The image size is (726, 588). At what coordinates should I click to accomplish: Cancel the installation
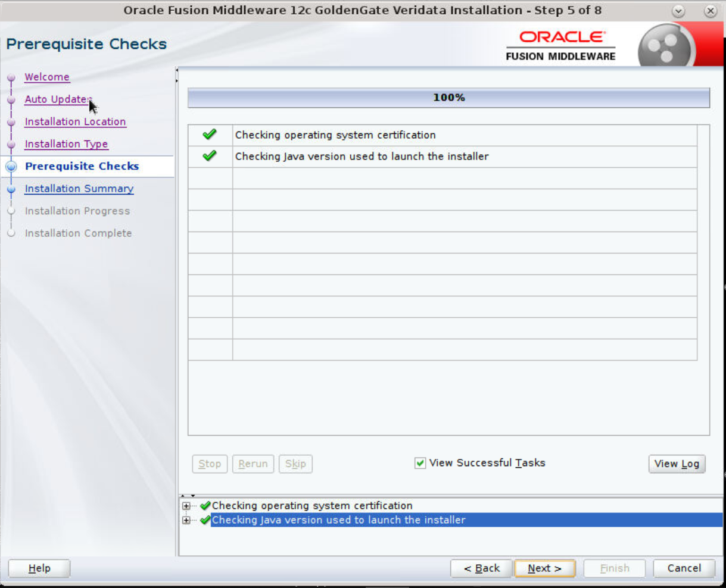pos(684,568)
